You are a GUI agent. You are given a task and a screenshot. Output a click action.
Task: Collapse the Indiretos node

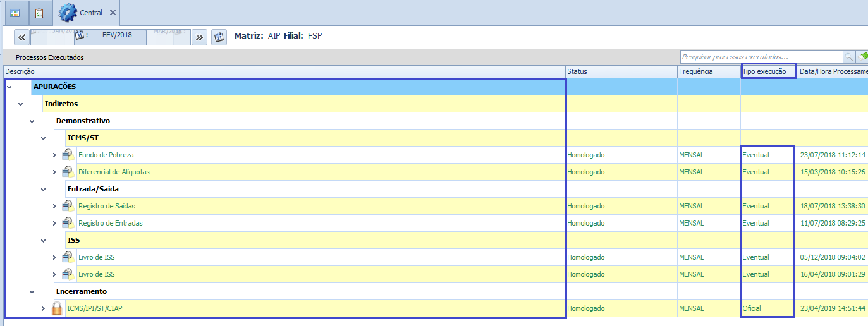pos(20,104)
